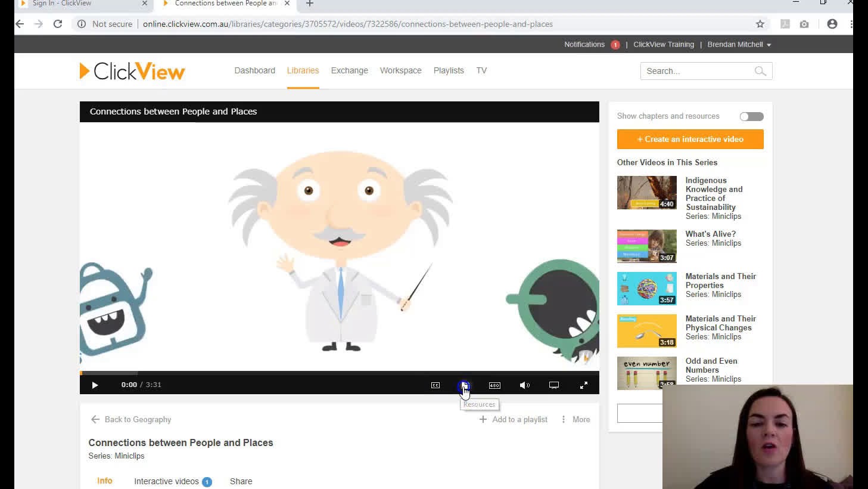
Task: Enter fullscreen video mode
Action: pos(584,385)
